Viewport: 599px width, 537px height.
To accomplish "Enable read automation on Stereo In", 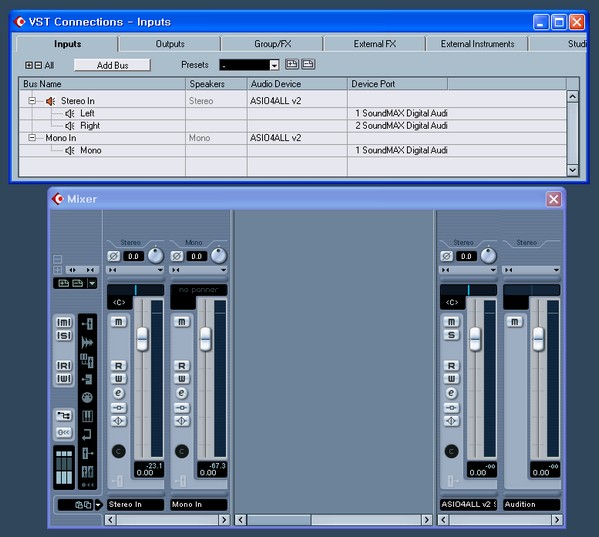I will click(x=118, y=366).
